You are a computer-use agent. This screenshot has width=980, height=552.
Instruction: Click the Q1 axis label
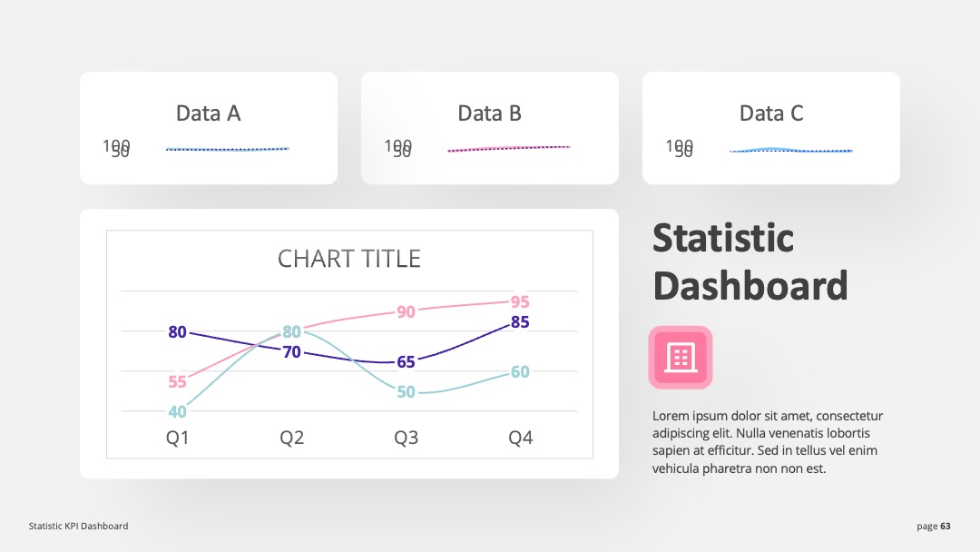(x=178, y=438)
